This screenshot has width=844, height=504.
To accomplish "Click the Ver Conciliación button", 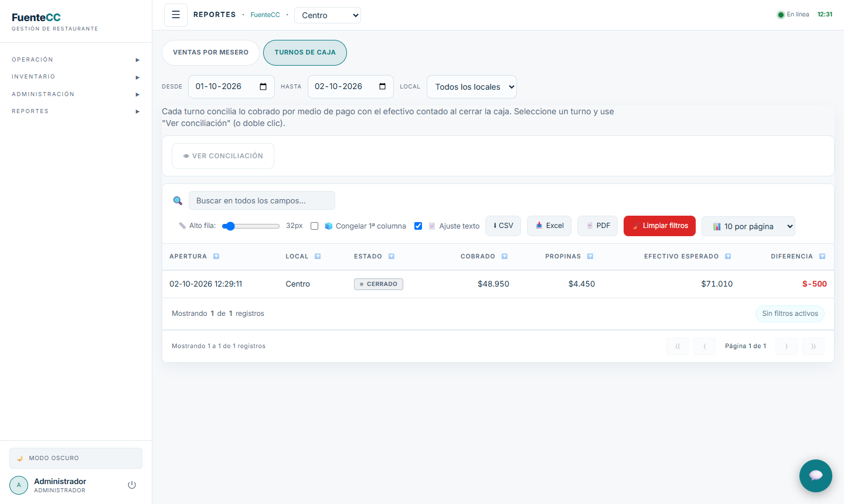I will pyautogui.click(x=223, y=156).
